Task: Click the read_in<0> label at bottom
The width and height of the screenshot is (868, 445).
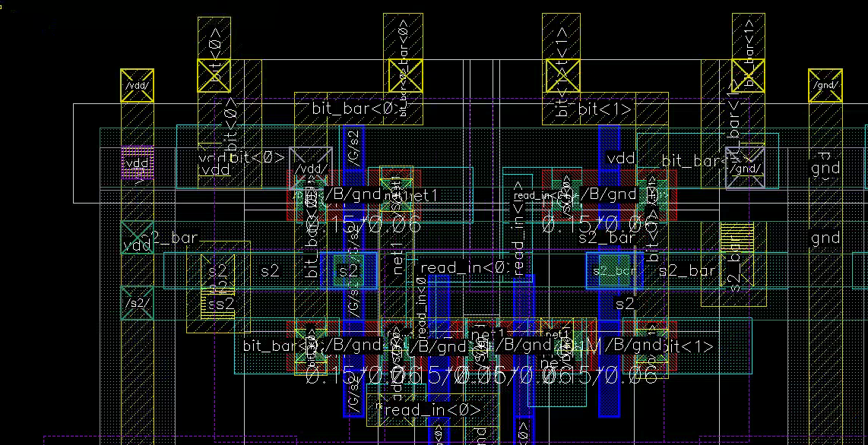Action: click(x=433, y=410)
